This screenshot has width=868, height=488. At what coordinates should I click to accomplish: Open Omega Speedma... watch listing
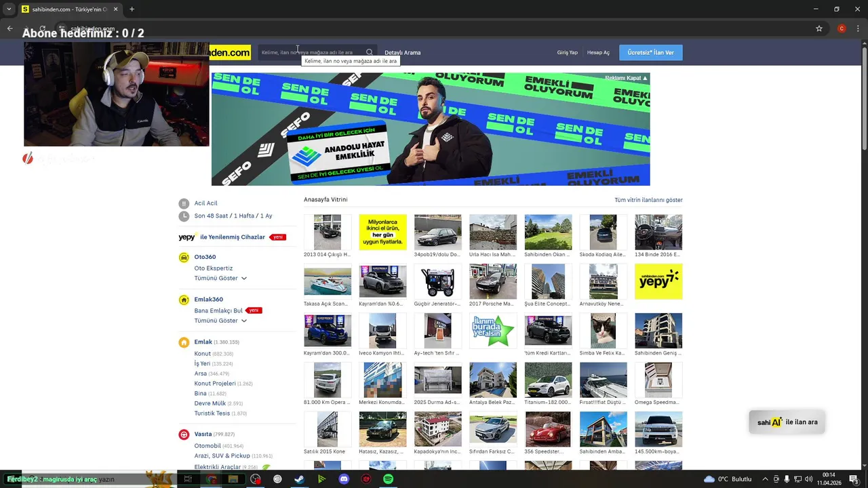click(x=658, y=380)
